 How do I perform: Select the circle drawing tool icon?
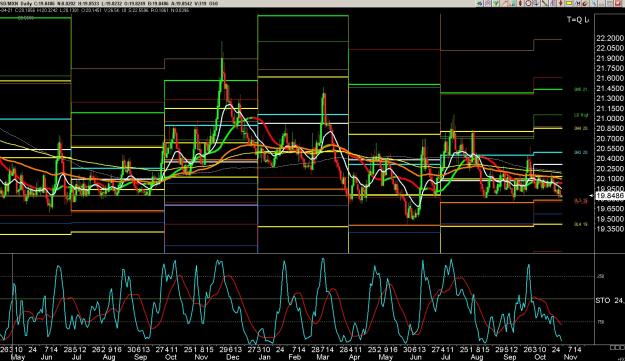click(528, 3)
